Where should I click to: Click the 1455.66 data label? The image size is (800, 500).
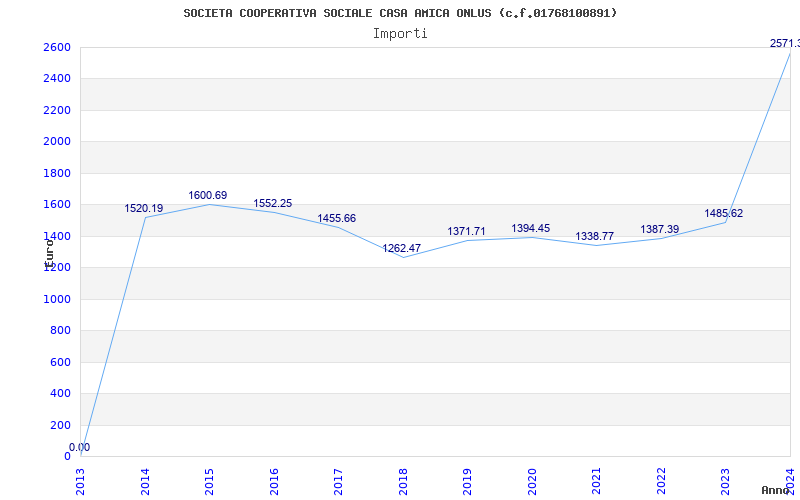point(337,218)
